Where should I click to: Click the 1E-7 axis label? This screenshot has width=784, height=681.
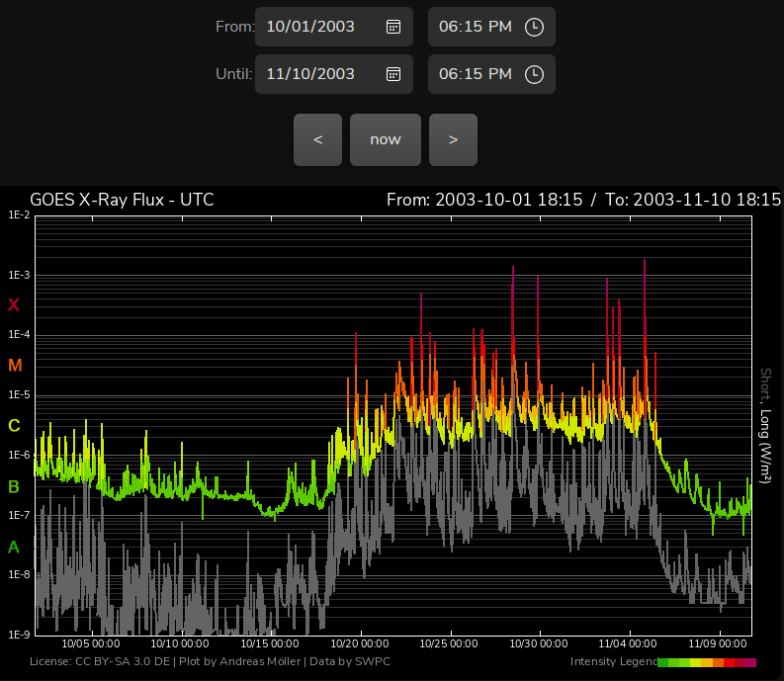[x=19, y=515]
